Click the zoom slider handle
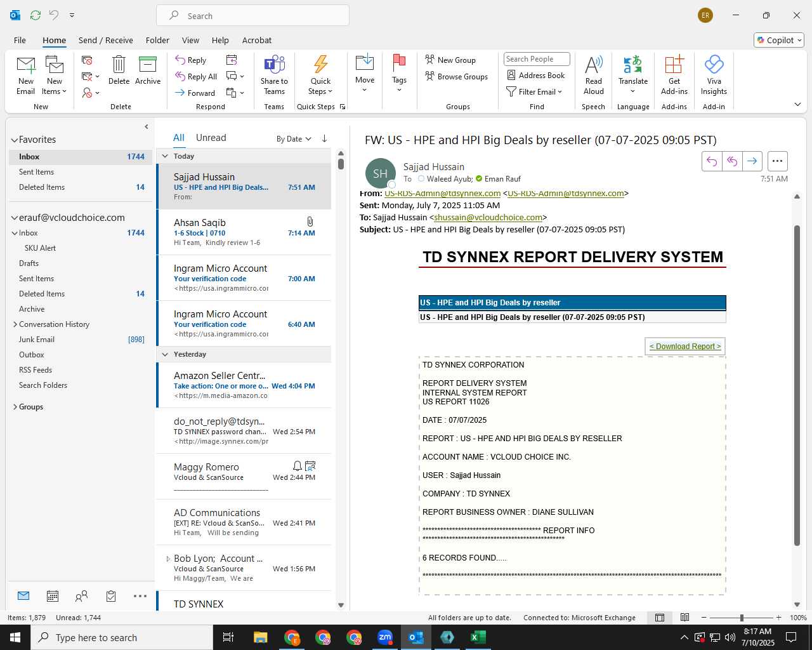 point(742,618)
